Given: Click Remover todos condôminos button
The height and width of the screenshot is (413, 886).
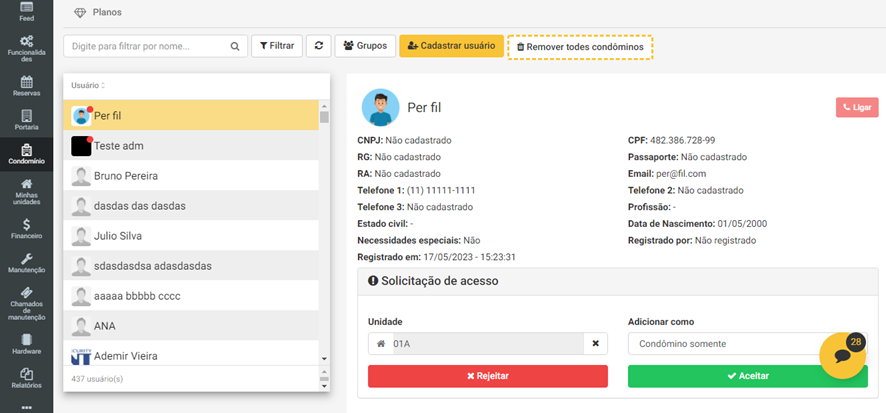Looking at the screenshot, I should tap(580, 47).
